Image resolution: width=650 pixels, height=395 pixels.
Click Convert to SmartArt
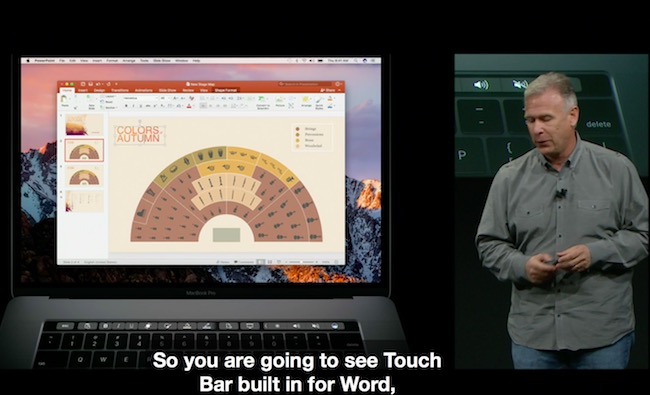(263, 102)
